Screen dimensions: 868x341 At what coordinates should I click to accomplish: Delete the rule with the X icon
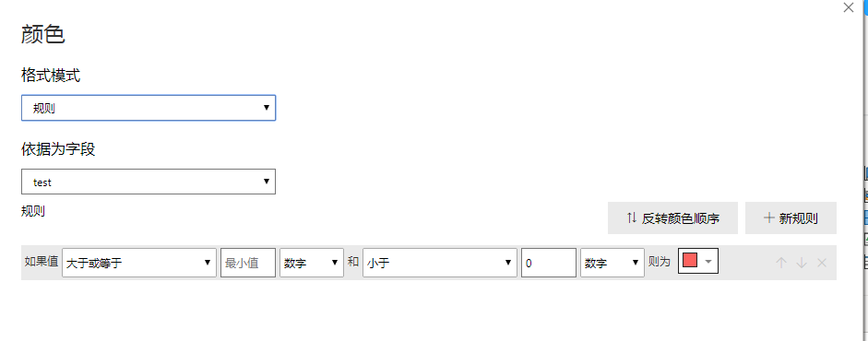pos(822,263)
